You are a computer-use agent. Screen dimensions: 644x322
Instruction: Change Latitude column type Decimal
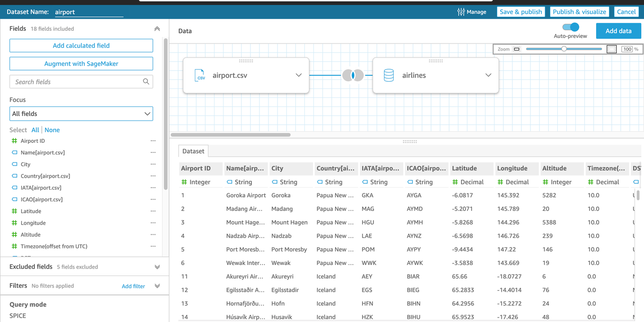tap(467, 182)
